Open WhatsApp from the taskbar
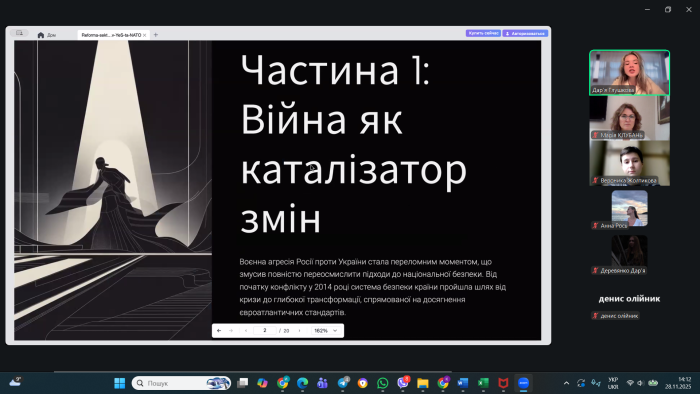Screen dimensions: 700x394 click(383, 383)
